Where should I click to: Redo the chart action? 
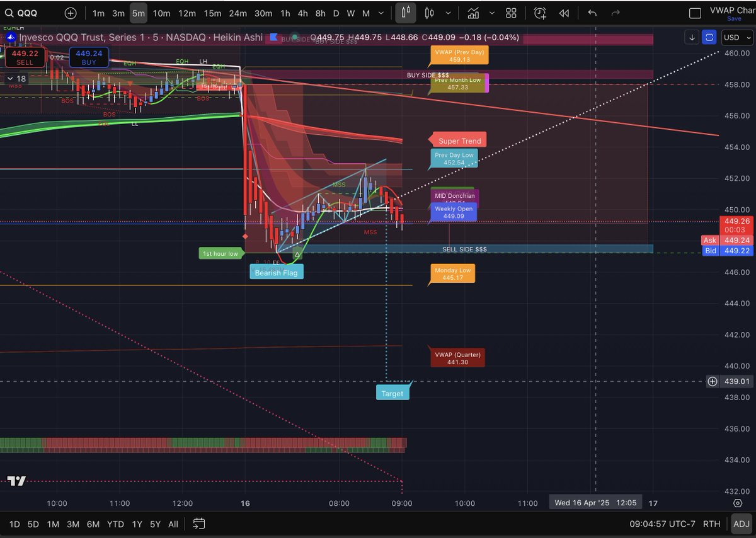coord(616,13)
